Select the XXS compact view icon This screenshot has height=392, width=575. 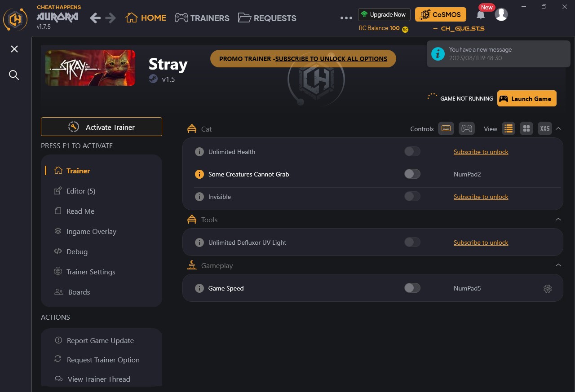pyautogui.click(x=545, y=128)
